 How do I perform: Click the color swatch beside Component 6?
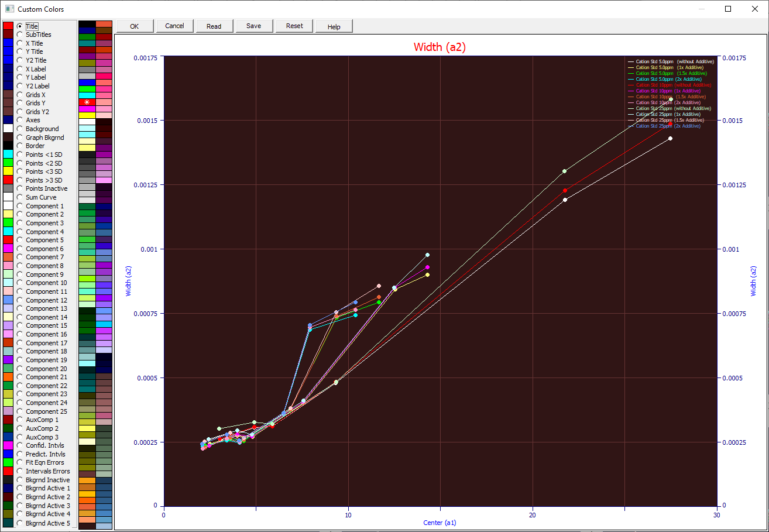[8, 249]
